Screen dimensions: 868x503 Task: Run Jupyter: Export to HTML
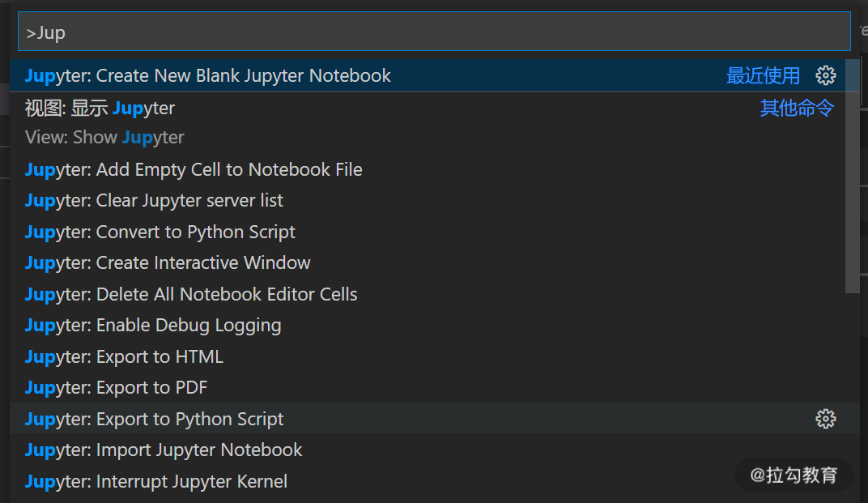point(428,356)
